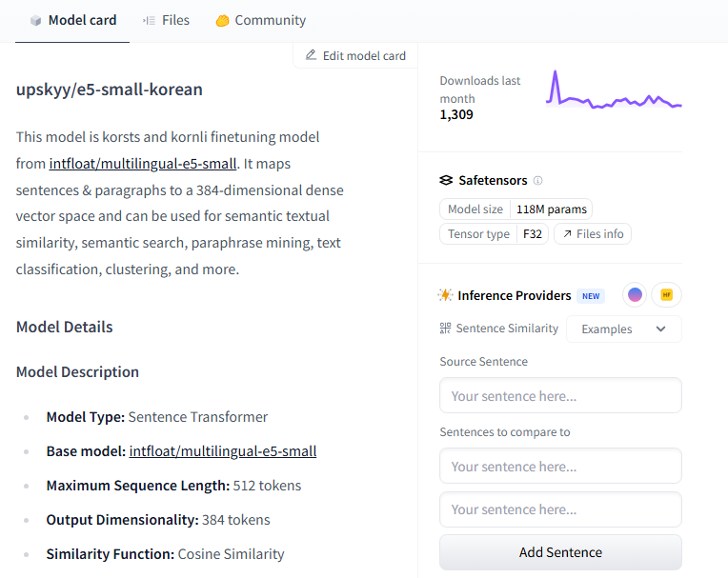
Task: Follow the Base model intfloat/multilingual-e5-small link
Action: point(223,451)
